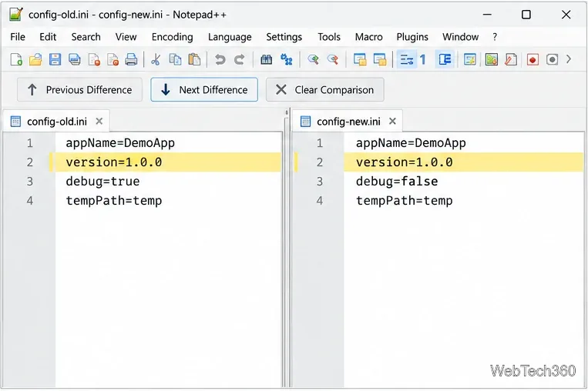This screenshot has height=391, width=588.
Task: Close the config-new.ini tab
Action: pyautogui.click(x=392, y=121)
